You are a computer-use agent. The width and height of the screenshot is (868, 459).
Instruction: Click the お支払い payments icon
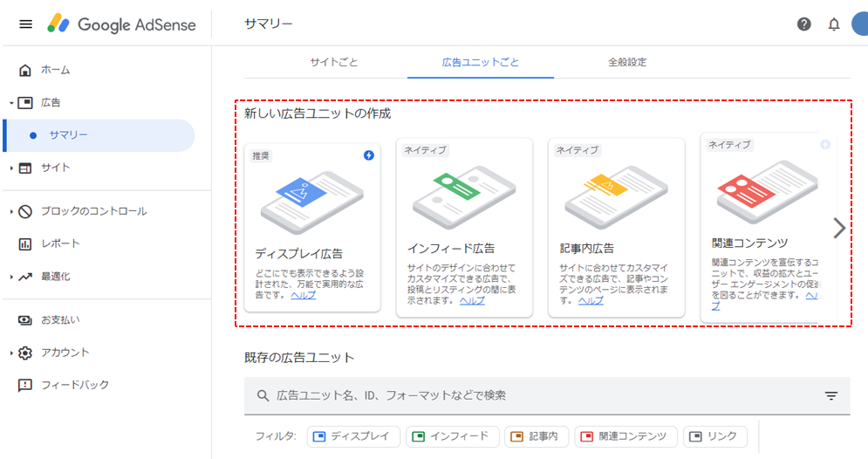point(25,320)
